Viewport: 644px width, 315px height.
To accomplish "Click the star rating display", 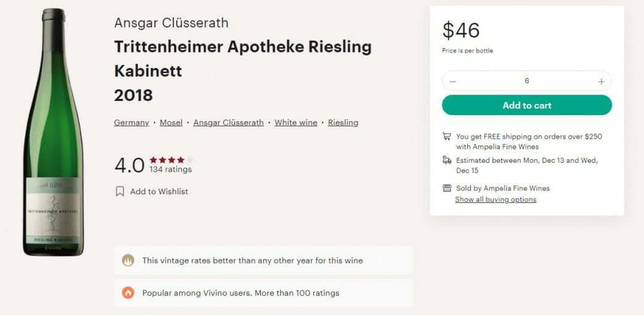I will tap(171, 160).
